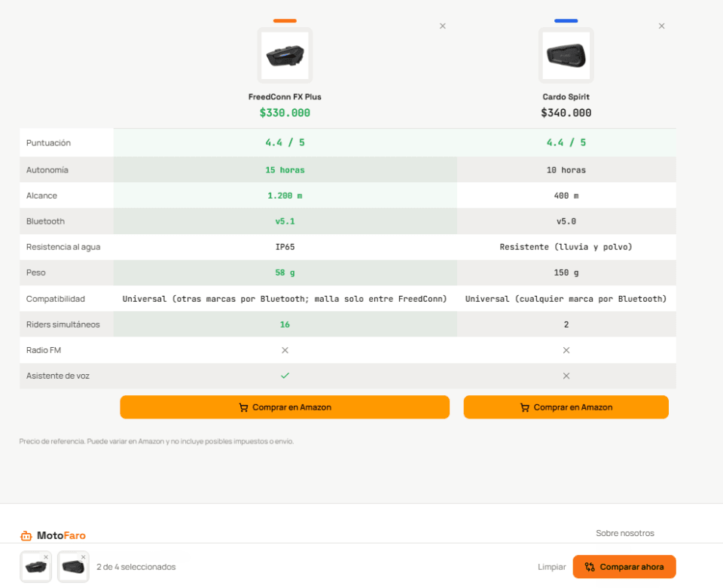
Task: Click Puntuación row label
Action: [48, 143]
